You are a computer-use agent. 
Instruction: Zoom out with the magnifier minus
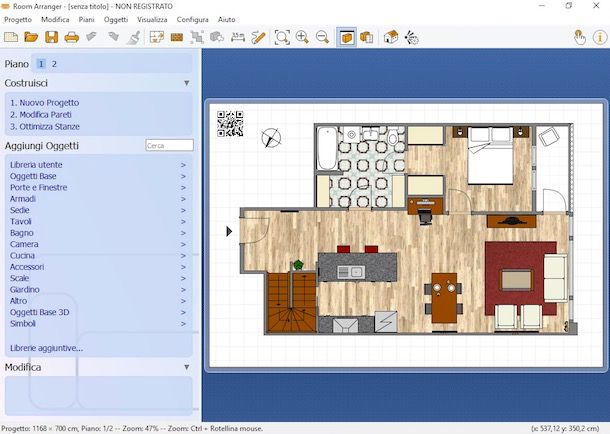pos(323,37)
